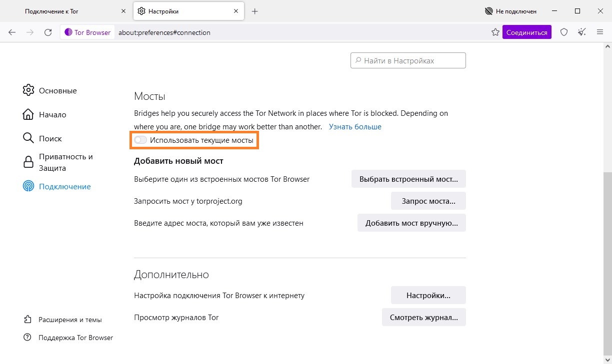Screen dimensions: 612x364
Task: Click the 'Запрос моста...' button
Action: click(x=428, y=201)
